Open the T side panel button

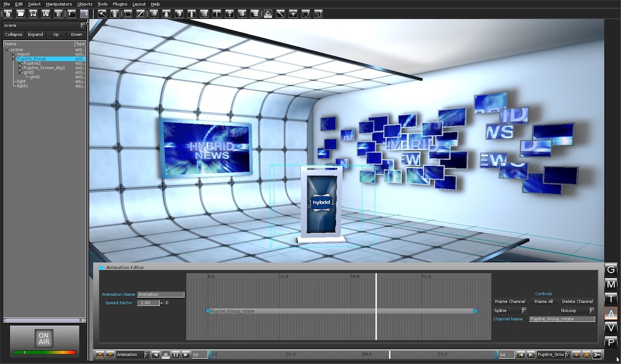pyautogui.click(x=611, y=299)
